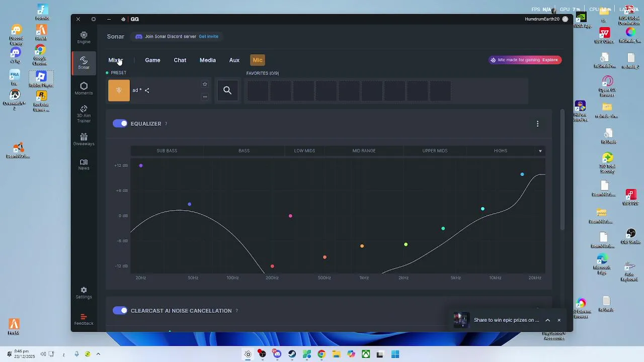Select the yellow-green 2kHz EQ point
644x362 pixels.
point(406,245)
